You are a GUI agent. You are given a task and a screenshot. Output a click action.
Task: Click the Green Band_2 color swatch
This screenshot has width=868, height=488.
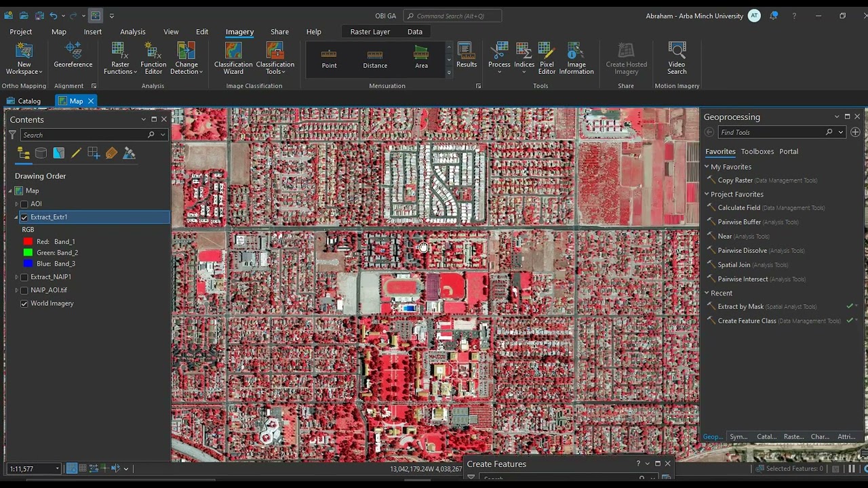click(x=28, y=253)
